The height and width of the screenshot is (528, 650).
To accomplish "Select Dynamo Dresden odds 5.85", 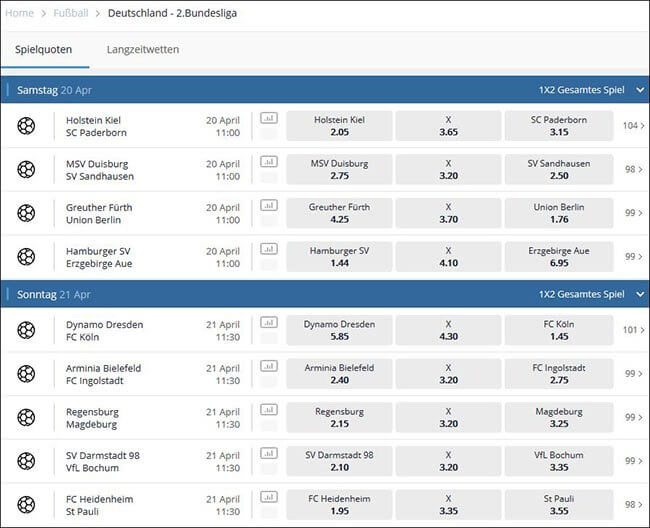I will pyautogui.click(x=339, y=330).
